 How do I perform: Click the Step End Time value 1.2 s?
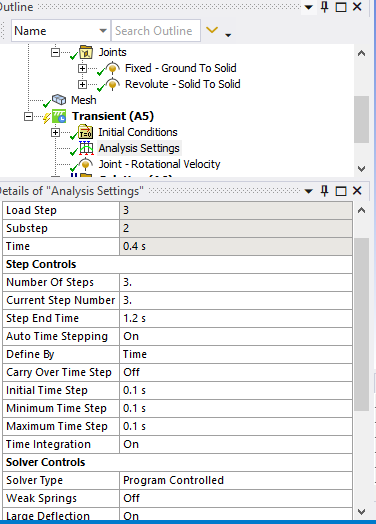(x=236, y=318)
